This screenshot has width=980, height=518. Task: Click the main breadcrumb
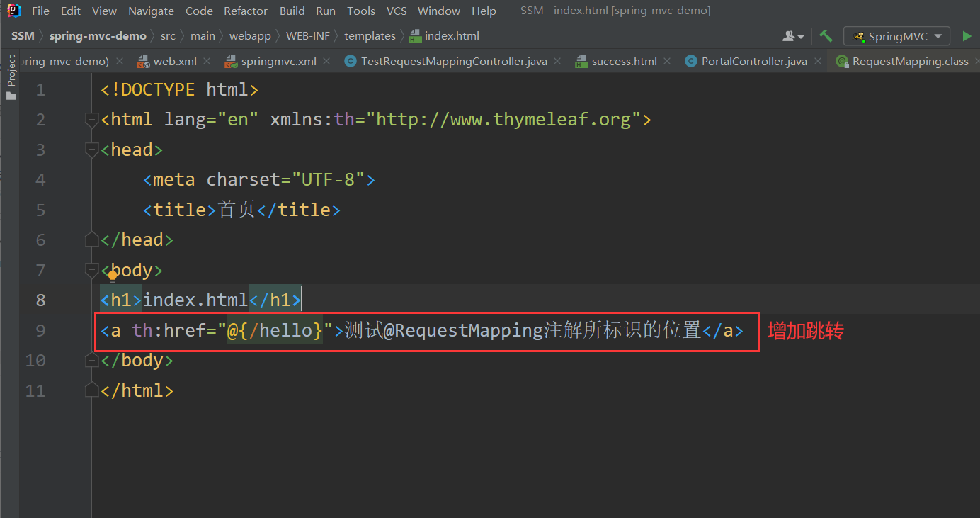click(203, 36)
